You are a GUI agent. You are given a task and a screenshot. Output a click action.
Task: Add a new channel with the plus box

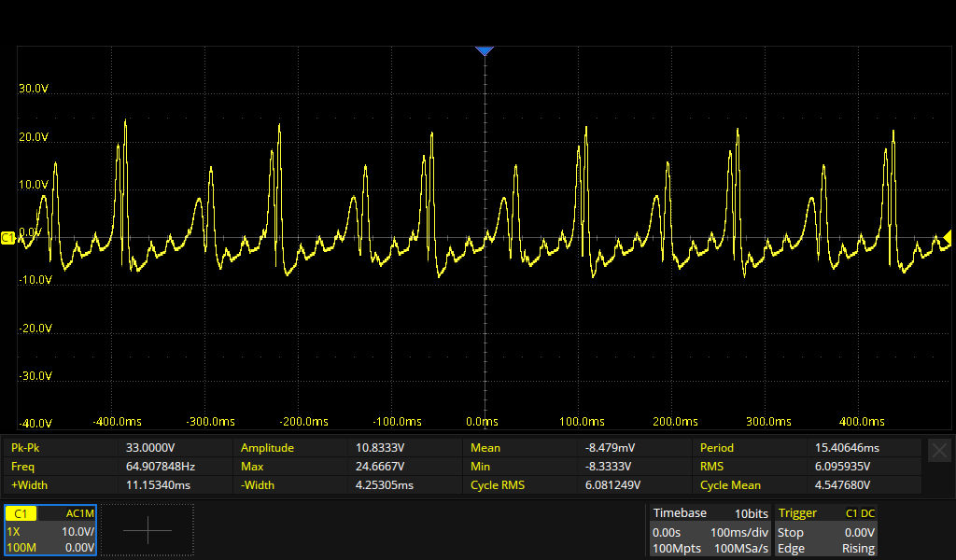point(148,530)
